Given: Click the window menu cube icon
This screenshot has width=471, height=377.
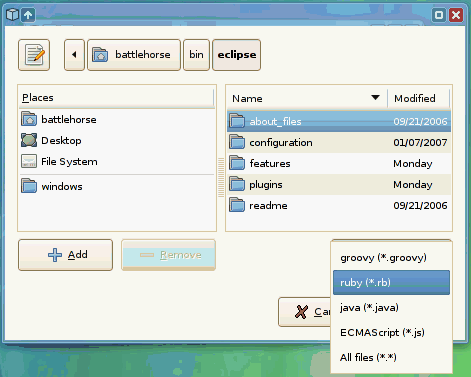Looking at the screenshot, I should point(12,15).
